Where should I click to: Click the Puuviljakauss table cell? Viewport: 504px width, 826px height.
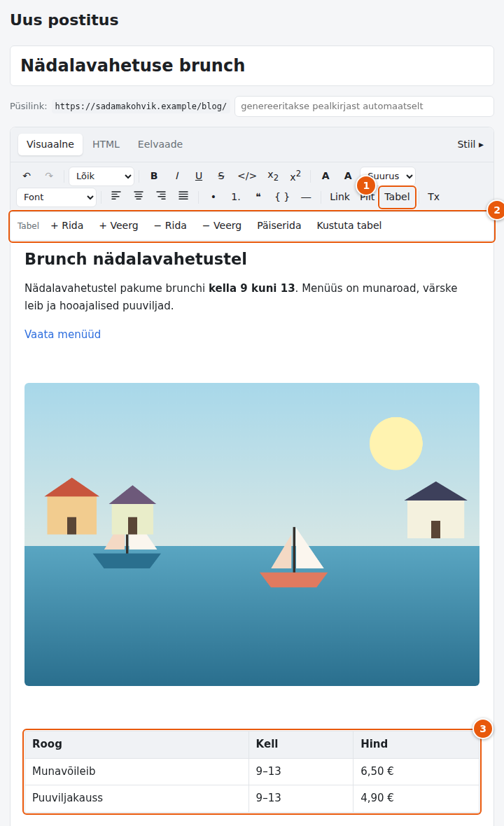pos(137,797)
